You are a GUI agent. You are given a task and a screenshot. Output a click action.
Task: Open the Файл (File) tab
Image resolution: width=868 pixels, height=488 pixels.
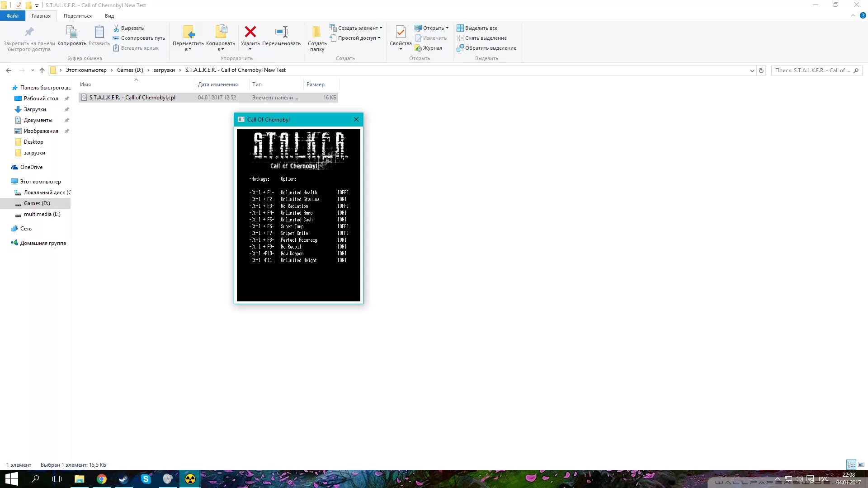click(13, 16)
